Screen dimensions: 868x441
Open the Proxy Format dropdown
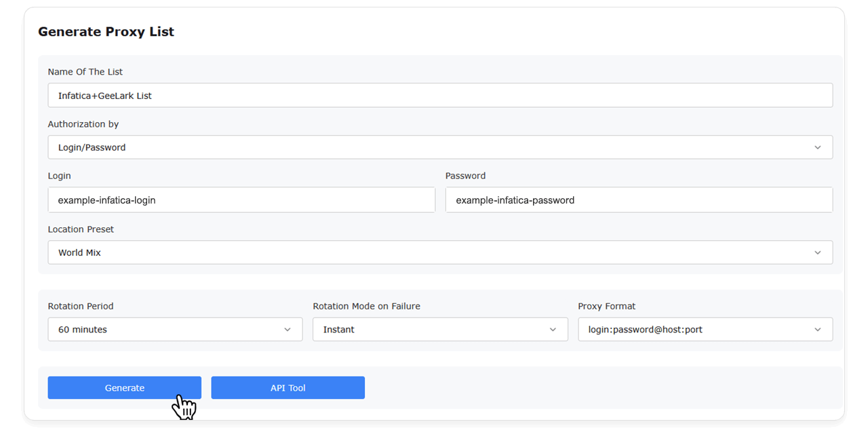click(x=705, y=329)
